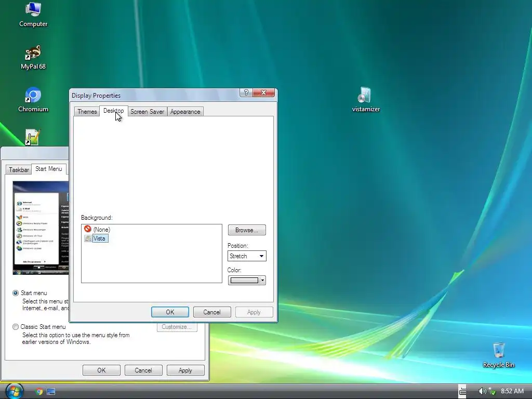Click the disabled Apply button in Display Properties
Screen dimensions: 532x399
coord(254,312)
